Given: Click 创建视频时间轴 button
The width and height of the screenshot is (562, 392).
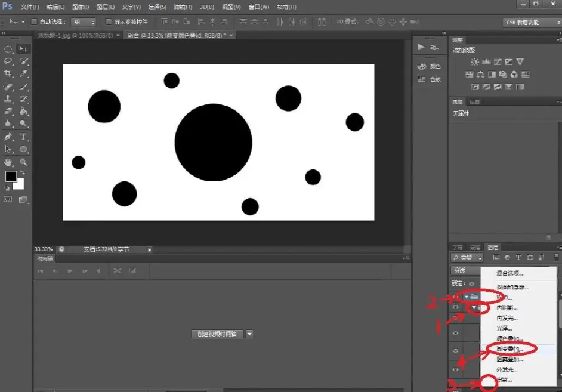Looking at the screenshot, I should tap(217, 334).
